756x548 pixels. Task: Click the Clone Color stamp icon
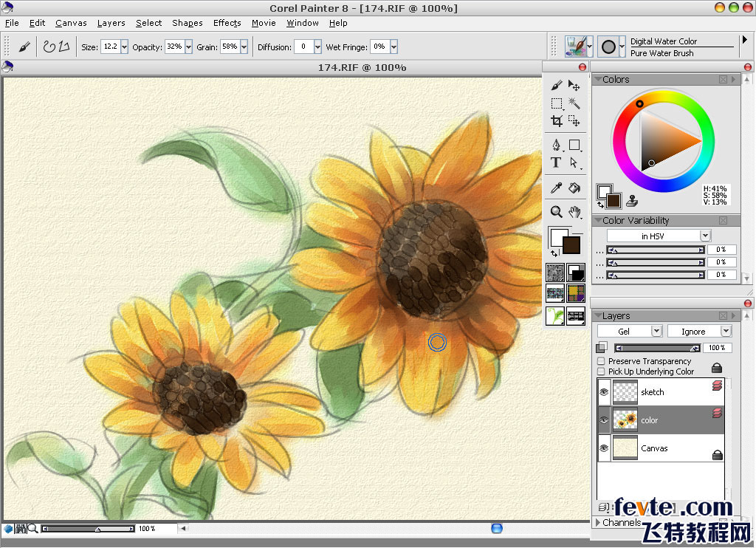coord(632,200)
